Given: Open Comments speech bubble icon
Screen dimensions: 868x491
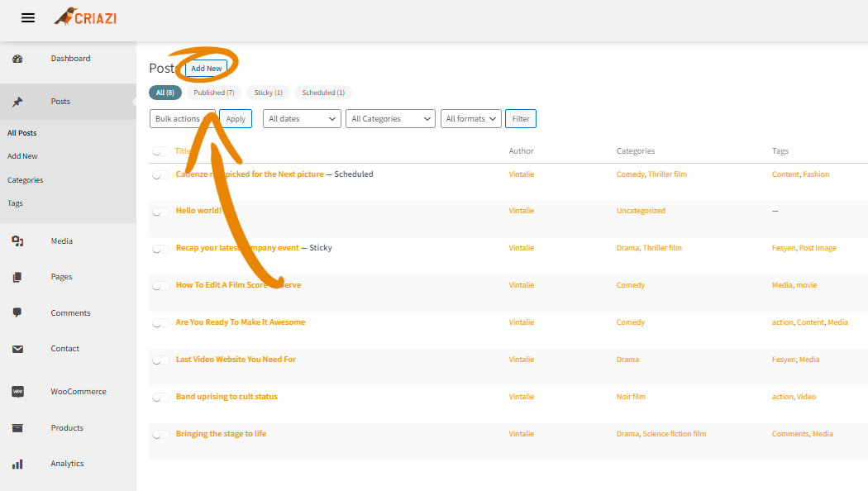Looking at the screenshot, I should pyautogui.click(x=17, y=313).
